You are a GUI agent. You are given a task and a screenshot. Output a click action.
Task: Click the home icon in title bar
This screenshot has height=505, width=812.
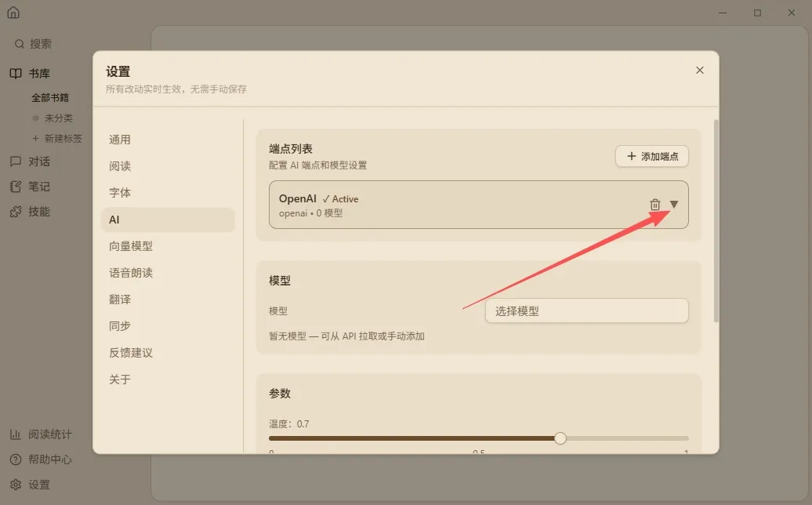(13, 13)
